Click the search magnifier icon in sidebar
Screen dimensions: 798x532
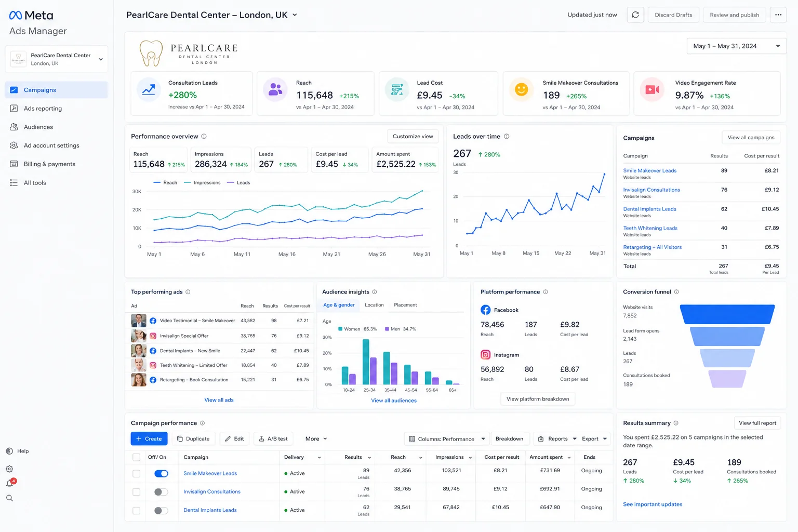click(x=9, y=498)
